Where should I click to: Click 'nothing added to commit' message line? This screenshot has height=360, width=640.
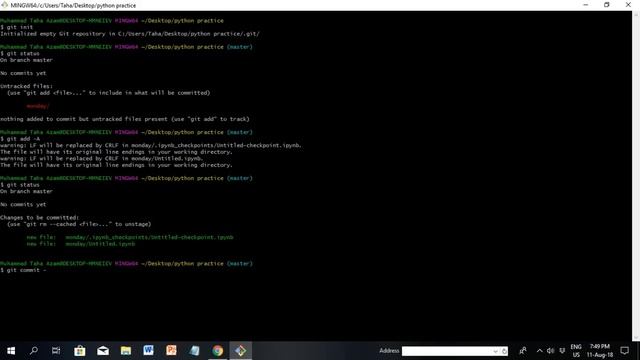click(x=125, y=119)
